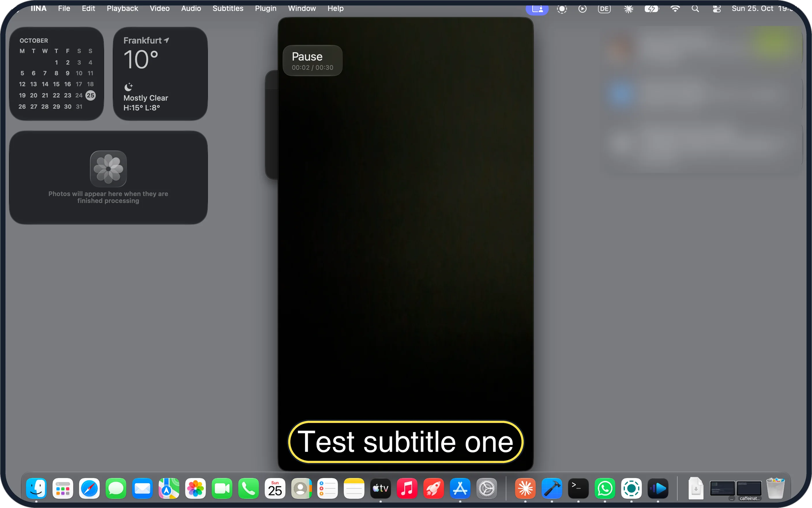Click the Claude starburst menu bar icon
Viewport: 812px width, 508px height.
click(628, 9)
